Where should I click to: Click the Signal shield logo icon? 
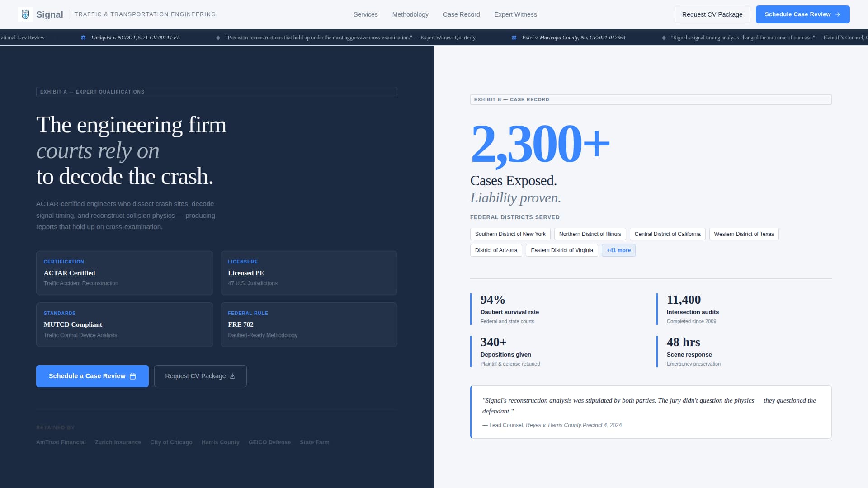click(25, 14)
